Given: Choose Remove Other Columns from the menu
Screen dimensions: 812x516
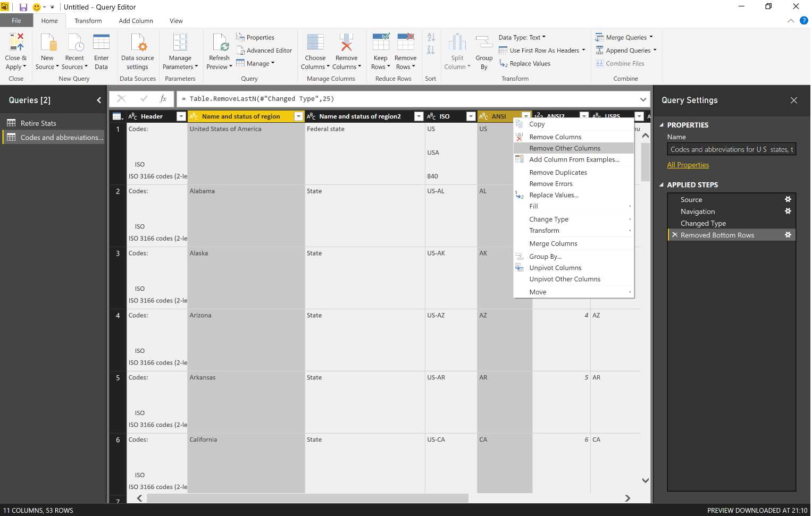Looking at the screenshot, I should (564, 148).
